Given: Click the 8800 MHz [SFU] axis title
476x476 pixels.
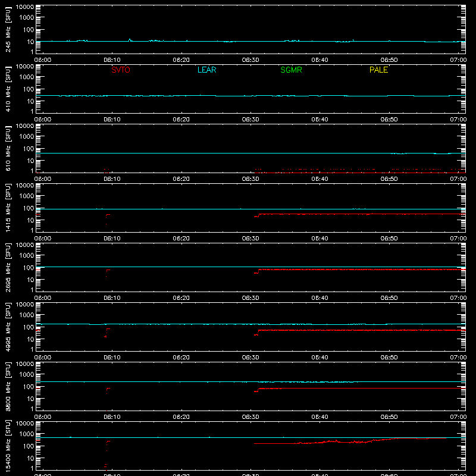Looking at the screenshot, I should click(8, 386).
